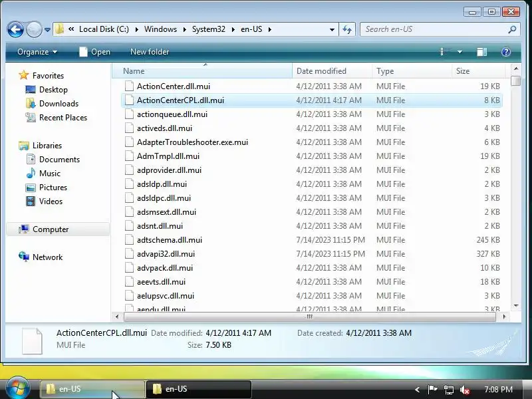Change view with the views icon
The width and height of the screenshot is (532, 399).
pos(445,52)
